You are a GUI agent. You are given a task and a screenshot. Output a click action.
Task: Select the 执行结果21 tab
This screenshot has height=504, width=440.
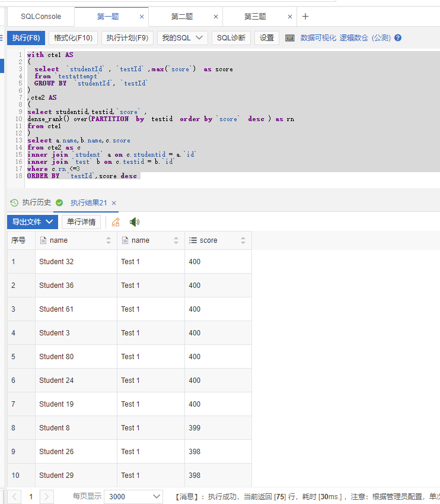click(88, 203)
